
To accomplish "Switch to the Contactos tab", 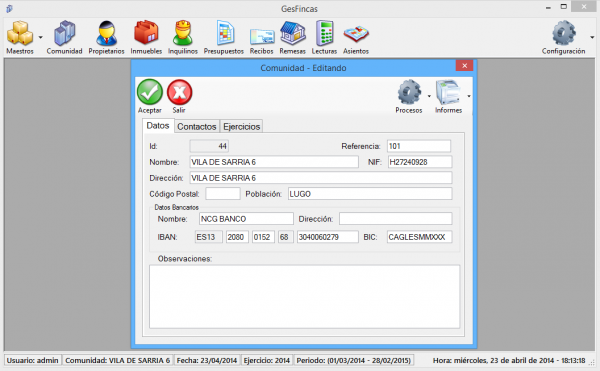I will coord(197,127).
